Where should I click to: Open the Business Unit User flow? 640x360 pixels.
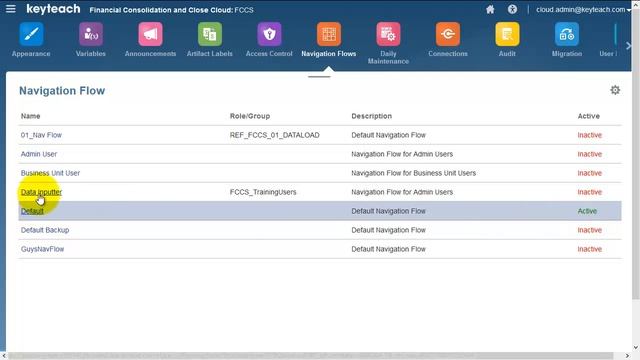[x=50, y=173]
